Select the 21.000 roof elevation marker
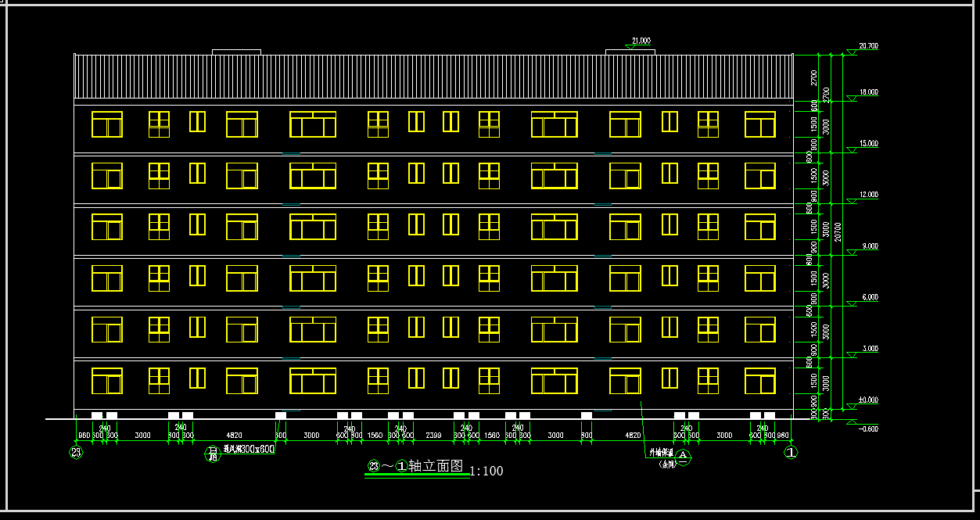Image resolution: width=980 pixels, height=520 pixels. [640, 41]
